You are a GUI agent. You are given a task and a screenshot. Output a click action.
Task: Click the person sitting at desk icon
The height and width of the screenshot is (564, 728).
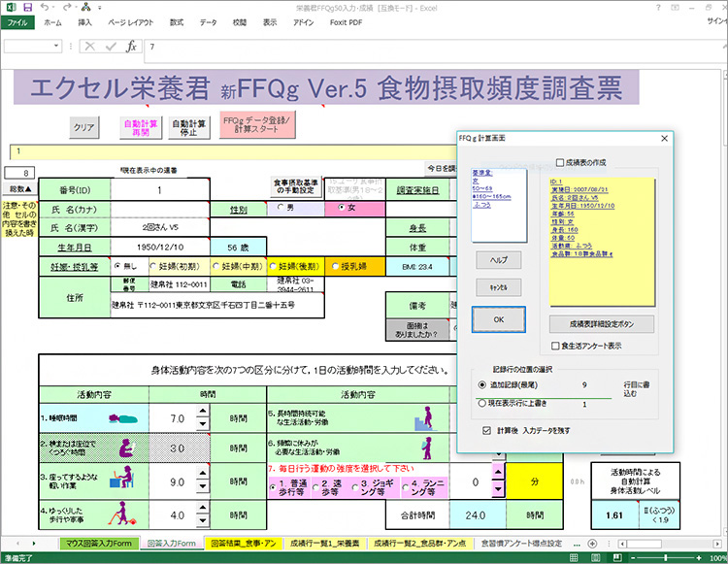pos(122,478)
